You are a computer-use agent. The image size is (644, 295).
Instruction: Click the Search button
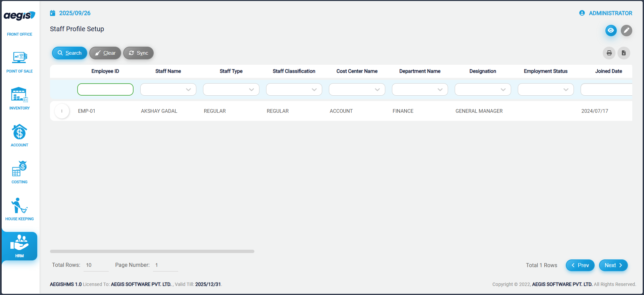pos(69,53)
